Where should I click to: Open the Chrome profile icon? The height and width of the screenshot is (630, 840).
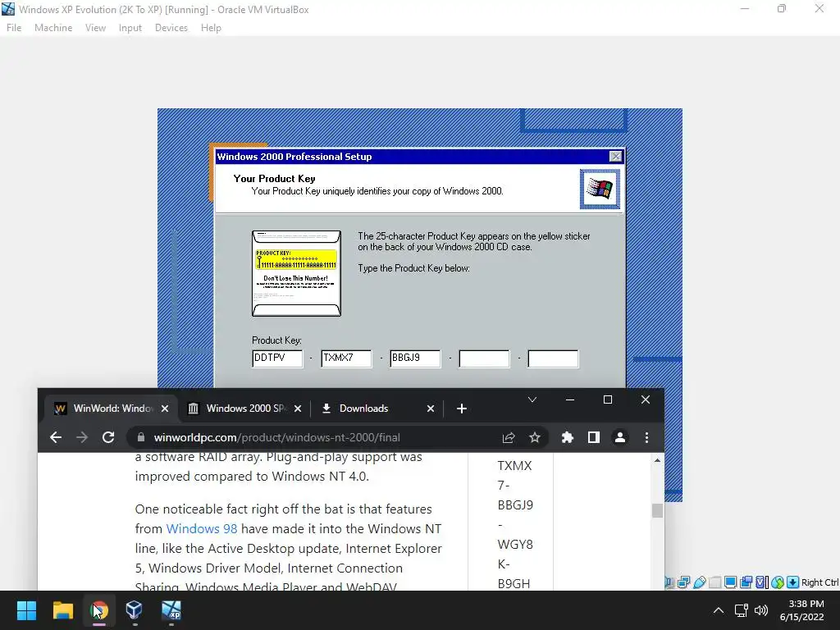click(x=620, y=438)
